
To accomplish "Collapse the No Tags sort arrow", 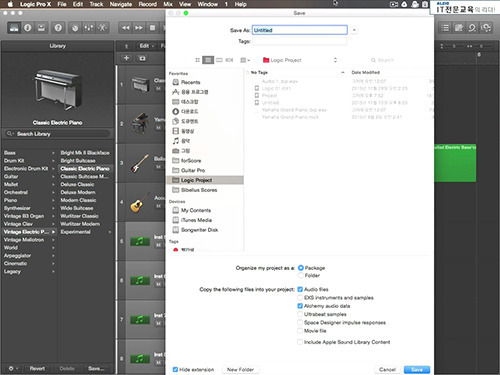I will pyautogui.click(x=343, y=72).
